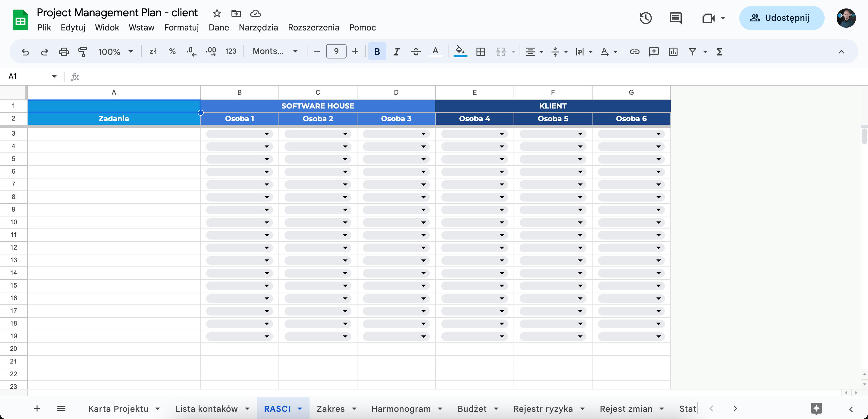Toggle italic formatting button

point(396,52)
